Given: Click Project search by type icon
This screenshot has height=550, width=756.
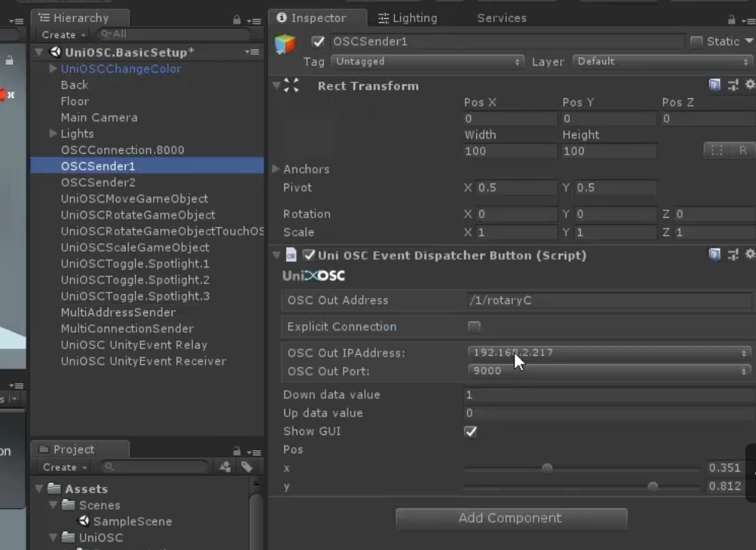Looking at the screenshot, I should pos(225,467).
